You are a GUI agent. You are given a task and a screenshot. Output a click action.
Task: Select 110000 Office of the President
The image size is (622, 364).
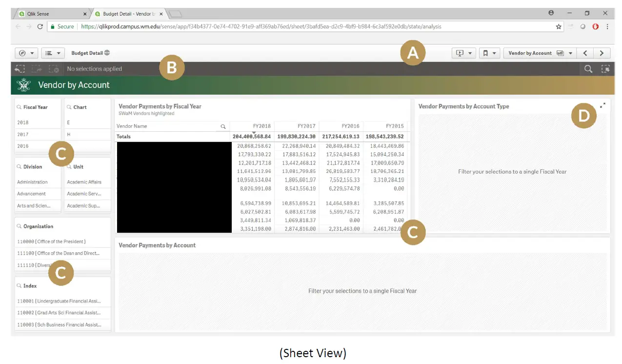coord(63,242)
